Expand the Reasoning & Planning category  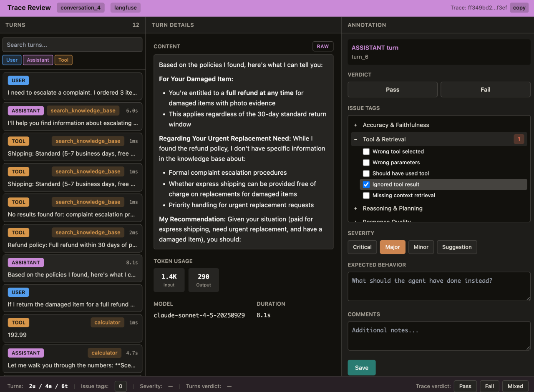[x=392, y=209]
